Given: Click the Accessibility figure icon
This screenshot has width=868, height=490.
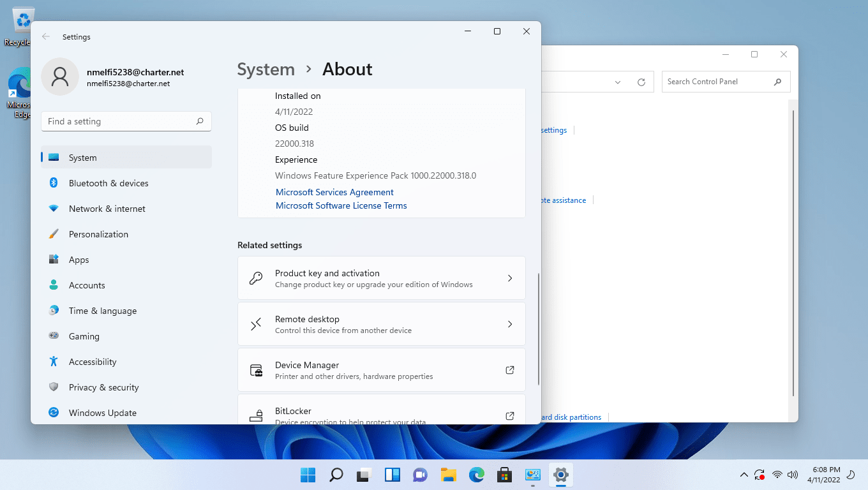Looking at the screenshot, I should click(54, 362).
